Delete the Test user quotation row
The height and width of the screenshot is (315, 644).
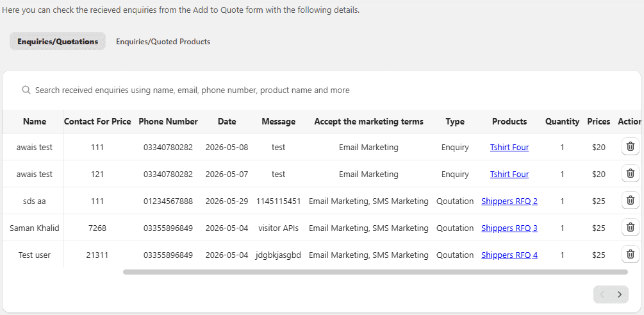click(x=631, y=254)
